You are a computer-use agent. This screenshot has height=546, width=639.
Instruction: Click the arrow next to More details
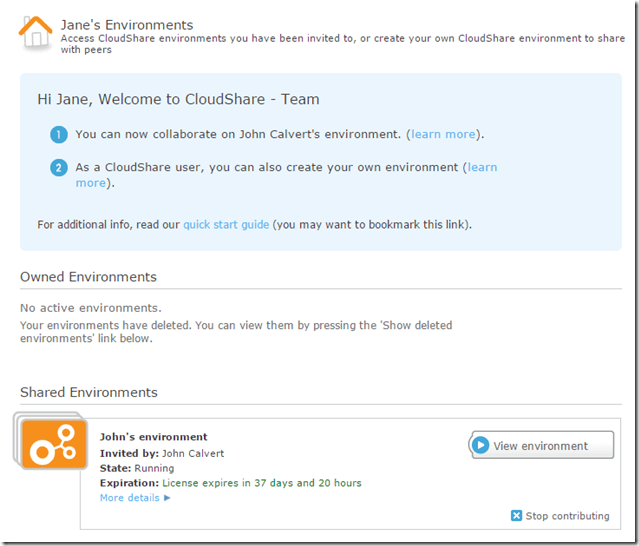(x=167, y=498)
